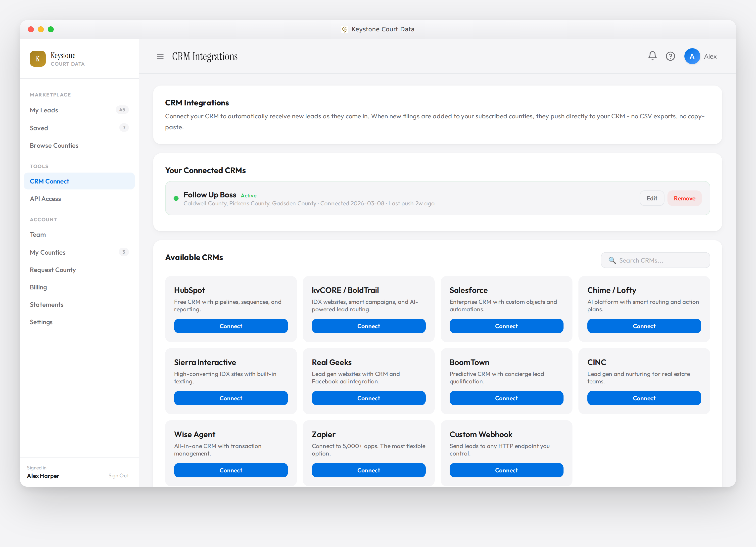The image size is (756, 547).
Task: Open API Access page
Action: 79,199
